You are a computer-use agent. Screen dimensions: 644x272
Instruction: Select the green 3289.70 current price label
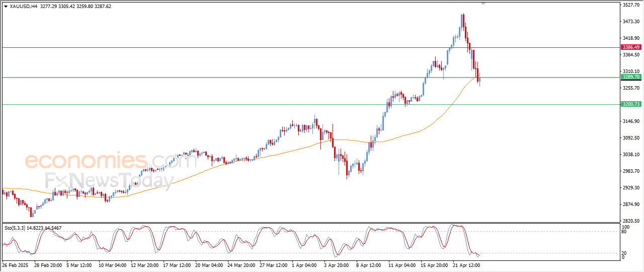point(631,77)
